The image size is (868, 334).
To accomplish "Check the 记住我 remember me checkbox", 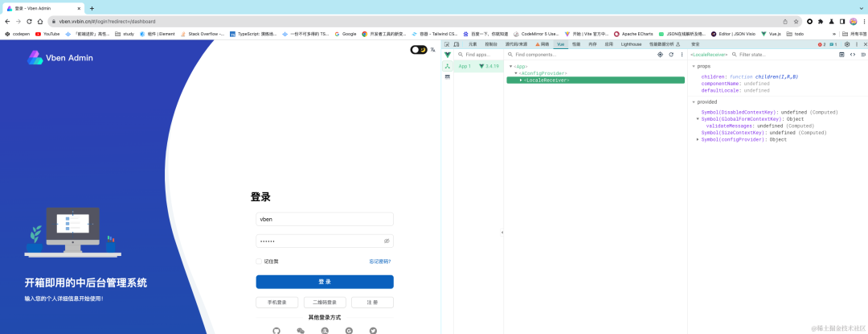I will click(x=259, y=262).
